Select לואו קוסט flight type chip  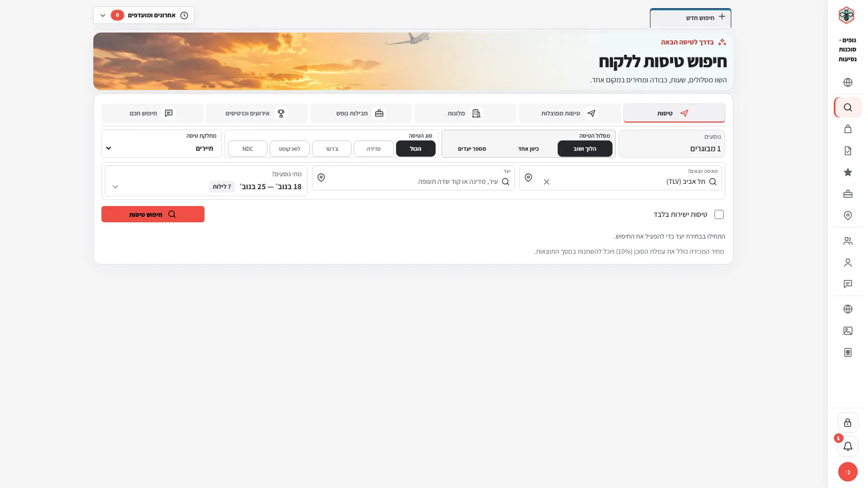pos(290,149)
